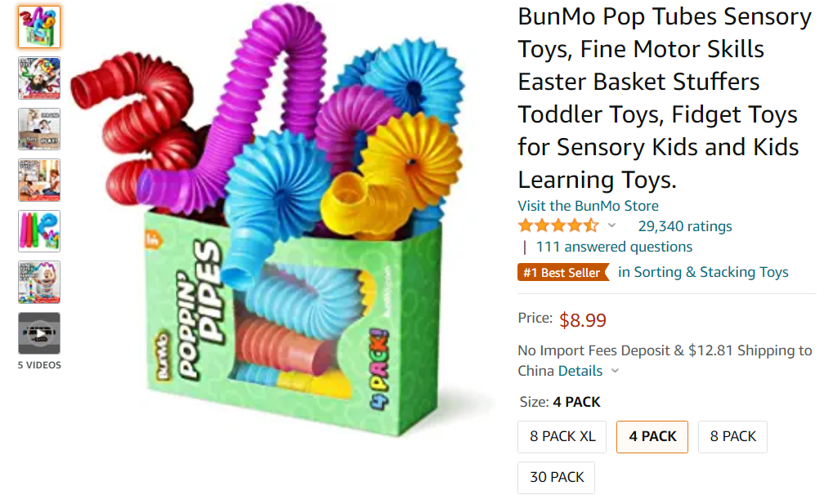Play the product video thumbnail
Screen dimensions: 833x504
click(38, 333)
